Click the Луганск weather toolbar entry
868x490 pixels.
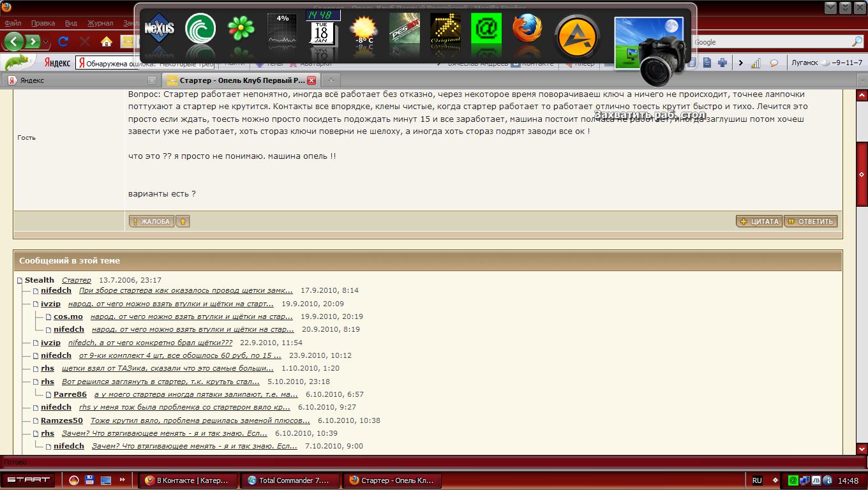827,63
